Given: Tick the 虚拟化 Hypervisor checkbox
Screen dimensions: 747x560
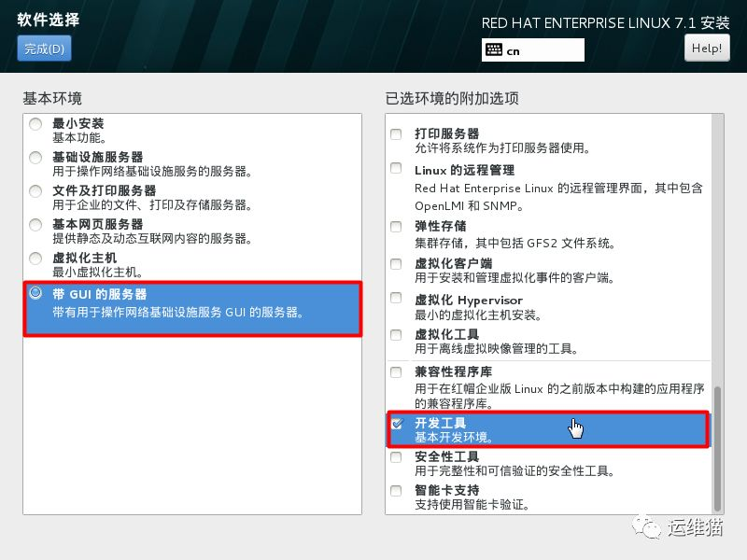Looking at the screenshot, I should (396, 298).
